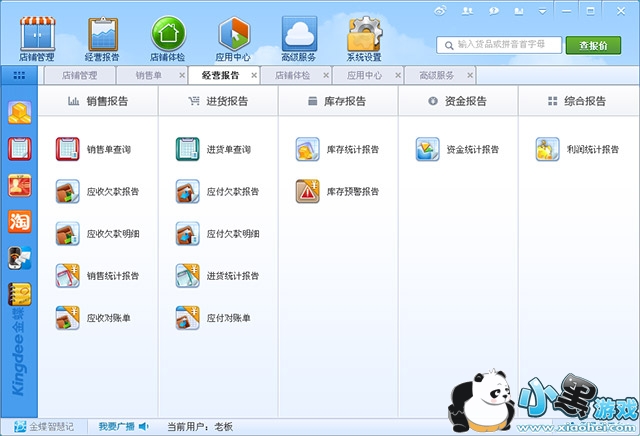This screenshot has width=640, height=436.
Task: Click the 销售报告 column header
Action: pyautogui.click(x=98, y=101)
